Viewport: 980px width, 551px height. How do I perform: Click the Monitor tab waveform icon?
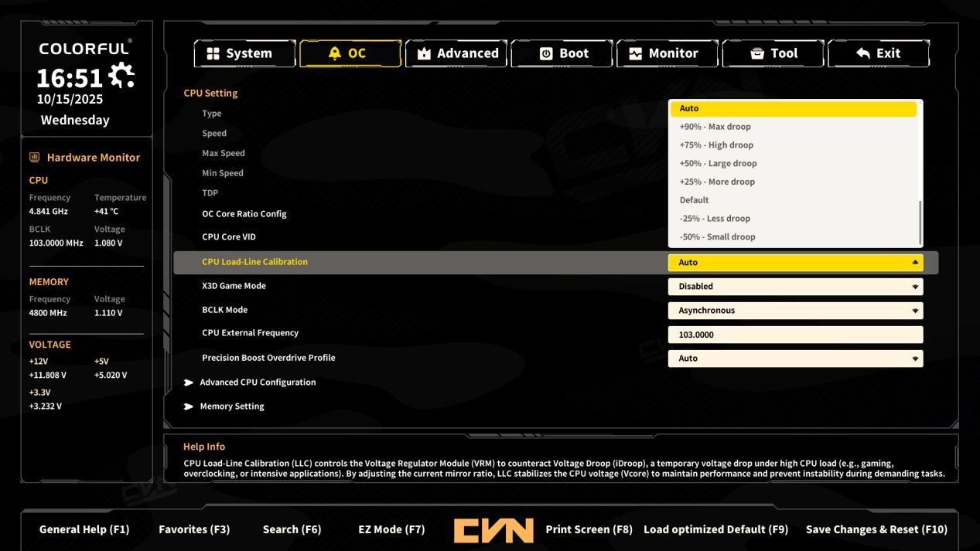[636, 53]
